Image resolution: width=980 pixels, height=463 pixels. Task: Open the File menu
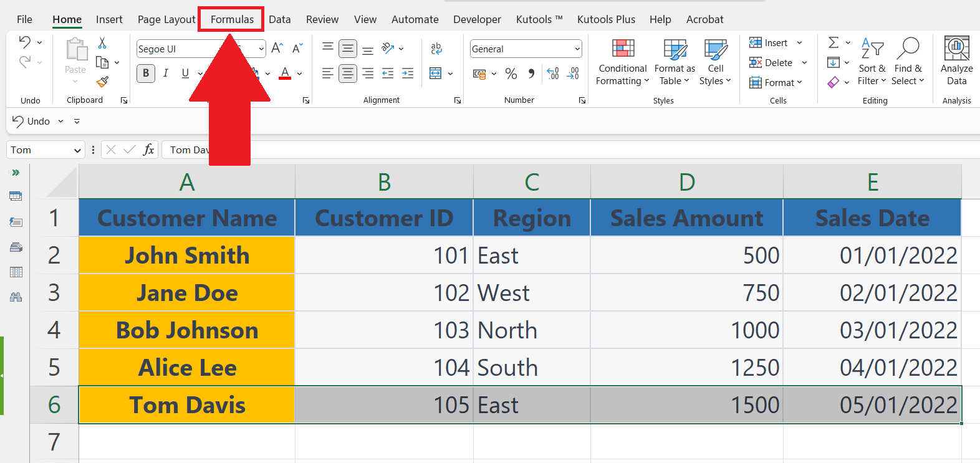(24, 19)
